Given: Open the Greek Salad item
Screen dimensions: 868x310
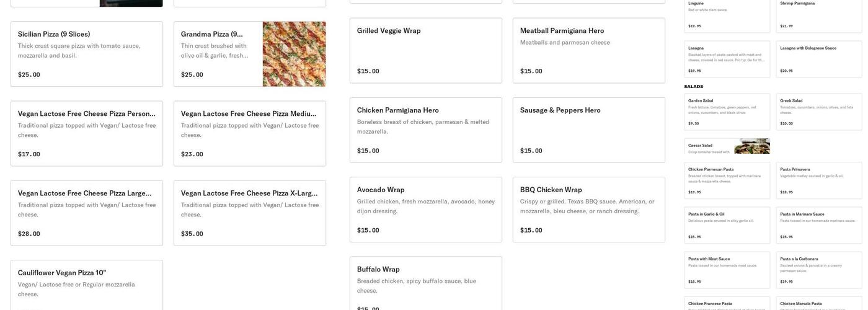Looking at the screenshot, I should point(818,112).
